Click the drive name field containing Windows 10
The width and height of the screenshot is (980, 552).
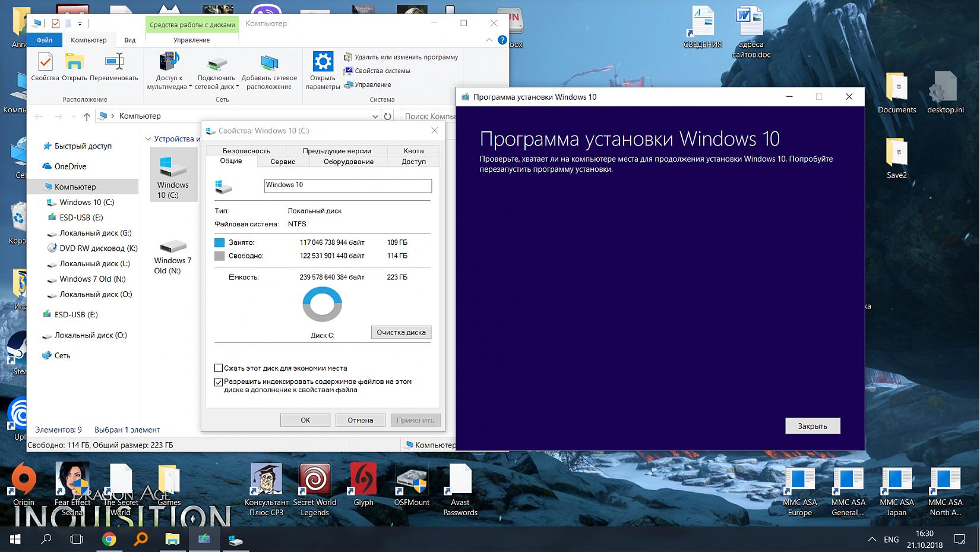coord(347,185)
